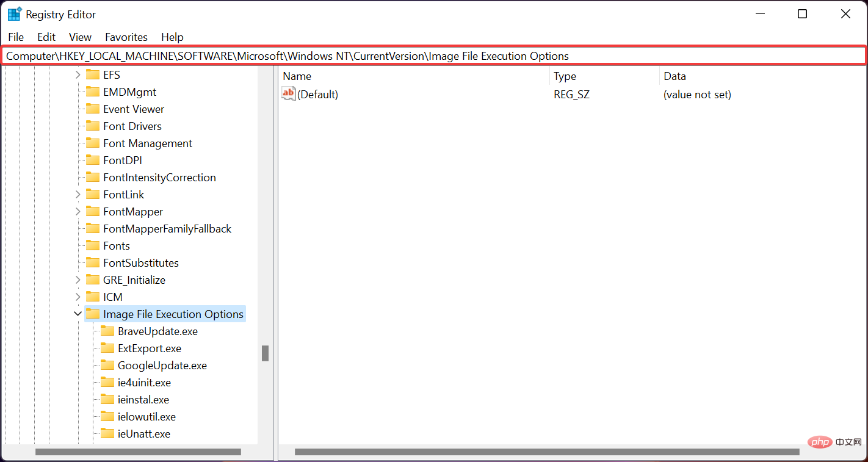Click the FontSubstitutes folder icon
The image size is (868, 462).
pos(93,262)
